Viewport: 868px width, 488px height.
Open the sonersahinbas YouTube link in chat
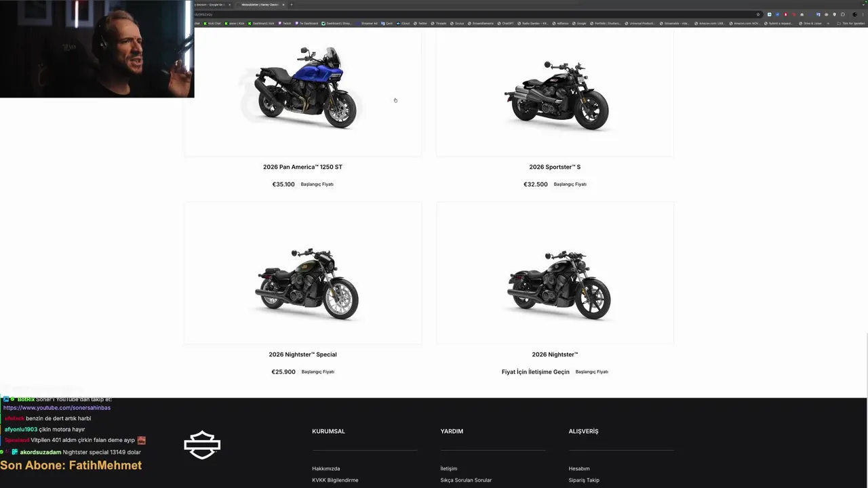tap(57, 408)
